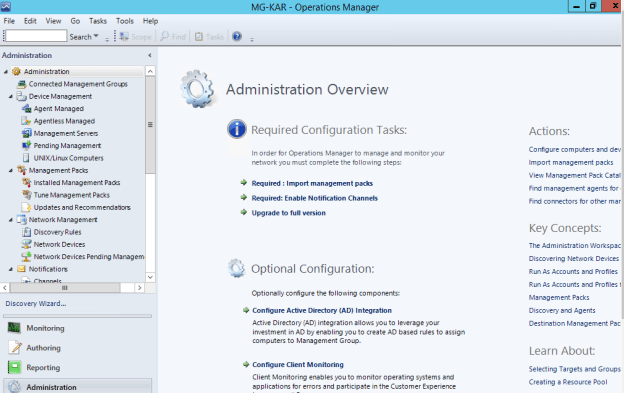Open Discovering Network Devices concept link
Screen dimensions: 624x393
coord(573,259)
